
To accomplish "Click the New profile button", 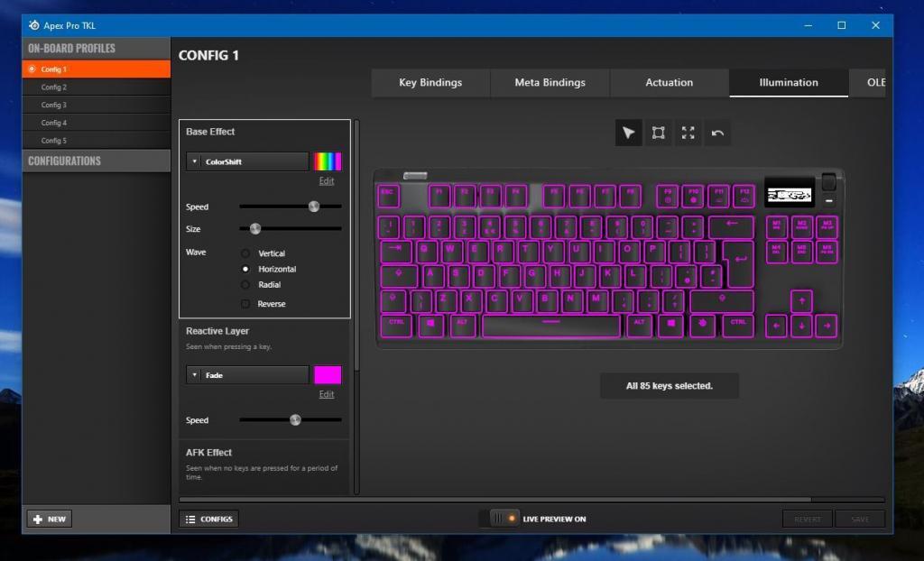I will pos(50,520).
